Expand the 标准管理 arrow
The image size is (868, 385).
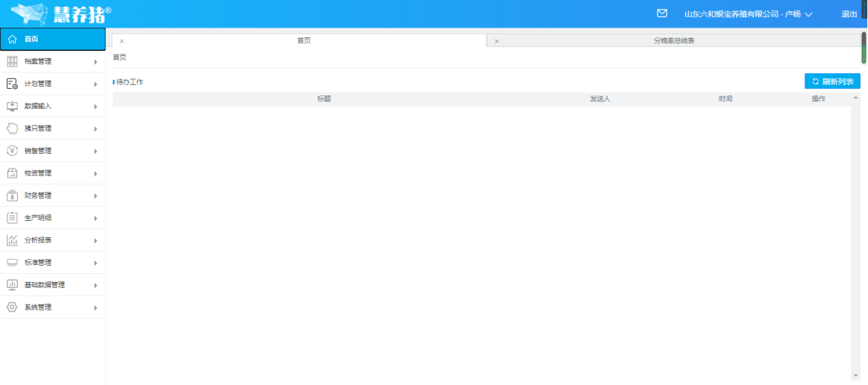(x=96, y=263)
